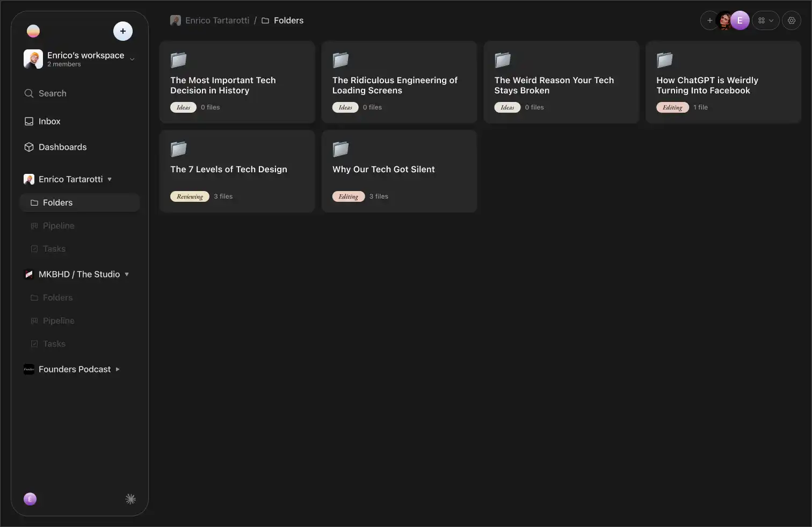
Task: Open the view layout dropdown
Action: 765,20
